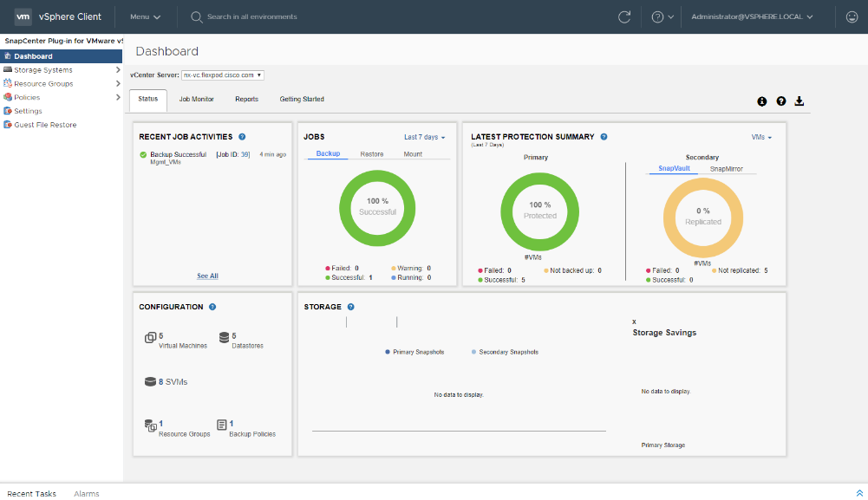Open the vCenter Server combo box
Image resolution: width=868 pixels, height=500 pixels.
[x=223, y=75]
